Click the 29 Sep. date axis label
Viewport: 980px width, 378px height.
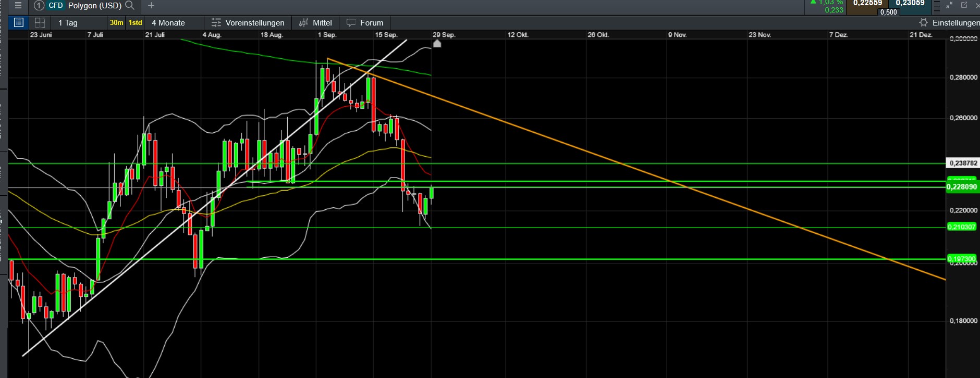click(x=444, y=35)
